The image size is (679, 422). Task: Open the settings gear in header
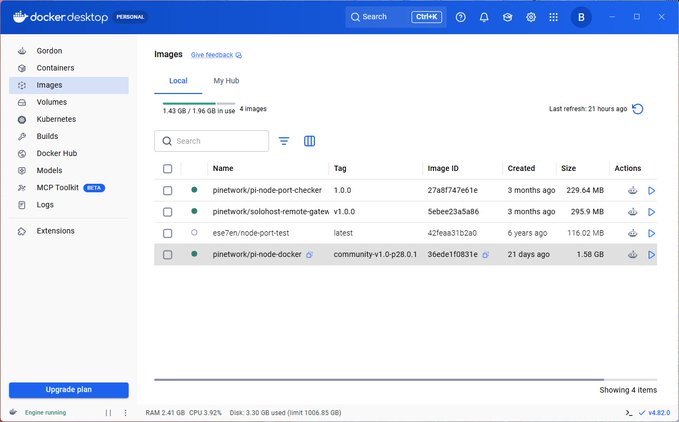(531, 17)
